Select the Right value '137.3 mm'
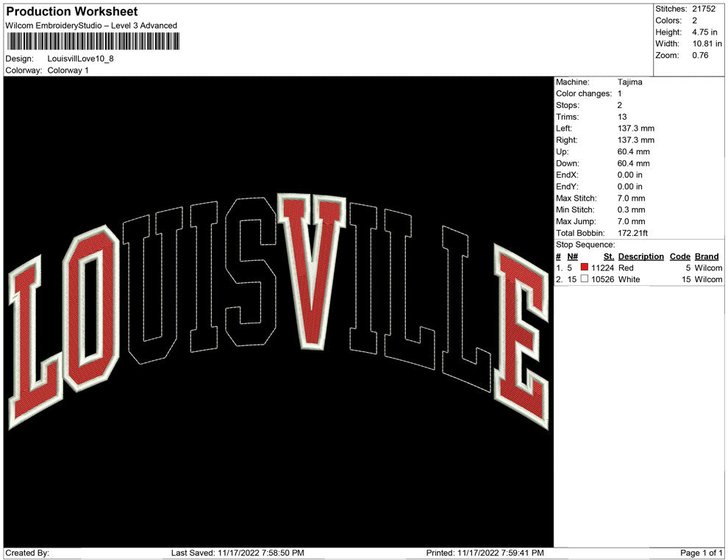The width and height of the screenshot is (728, 560). pyautogui.click(x=636, y=140)
